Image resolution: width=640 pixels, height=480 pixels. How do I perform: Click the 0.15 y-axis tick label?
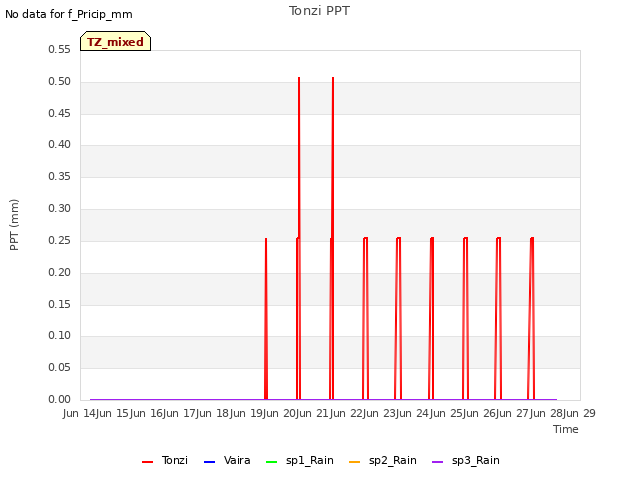point(60,304)
